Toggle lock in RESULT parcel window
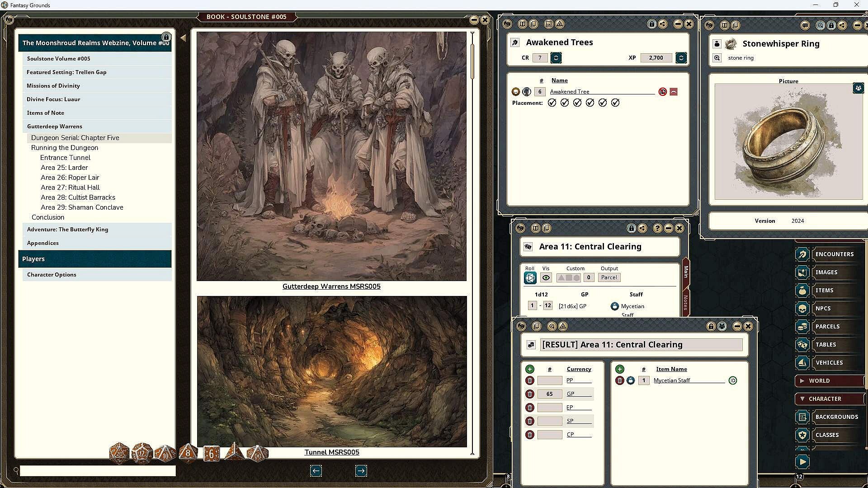The width and height of the screenshot is (868, 488). pos(711,326)
